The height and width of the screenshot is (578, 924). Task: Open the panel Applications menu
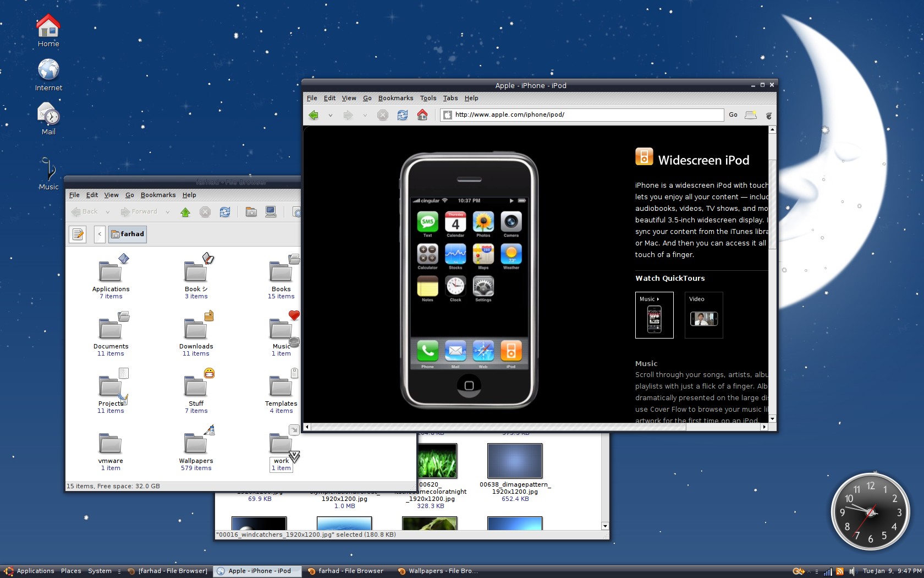point(30,571)
